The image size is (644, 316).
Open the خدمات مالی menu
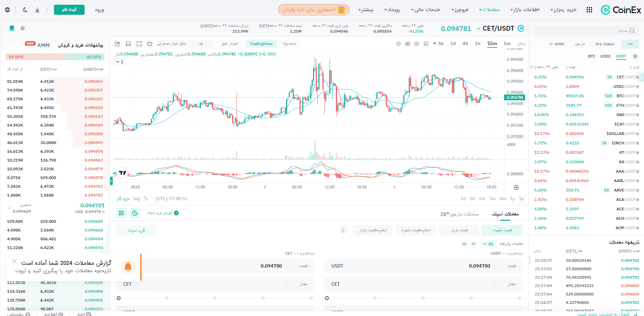(425, 10)
